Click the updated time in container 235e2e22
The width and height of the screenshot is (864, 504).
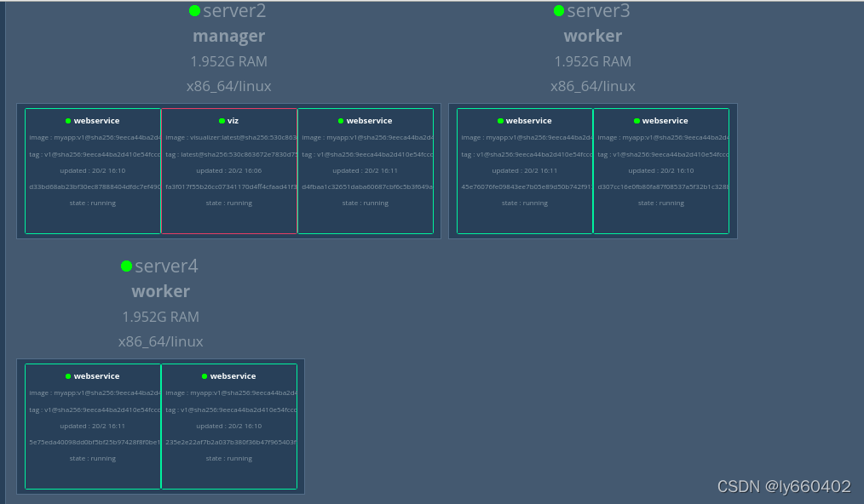pos(228,427)
